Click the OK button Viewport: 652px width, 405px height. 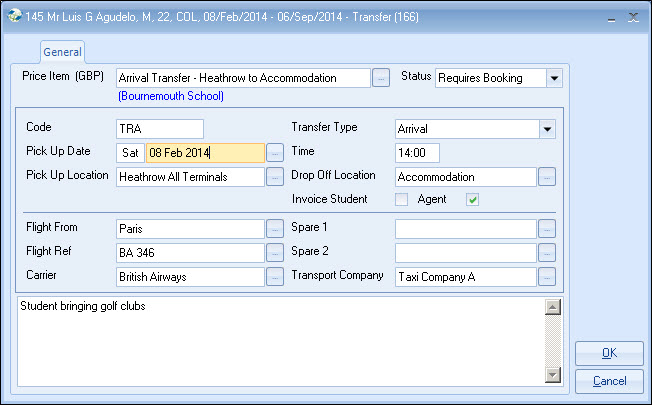click(609, 354)
